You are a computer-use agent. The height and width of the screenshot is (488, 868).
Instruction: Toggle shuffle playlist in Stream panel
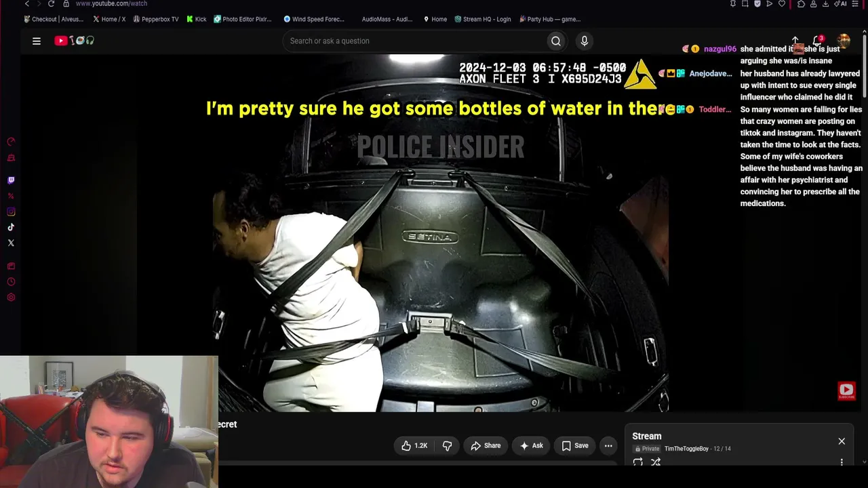pos(656,462)
